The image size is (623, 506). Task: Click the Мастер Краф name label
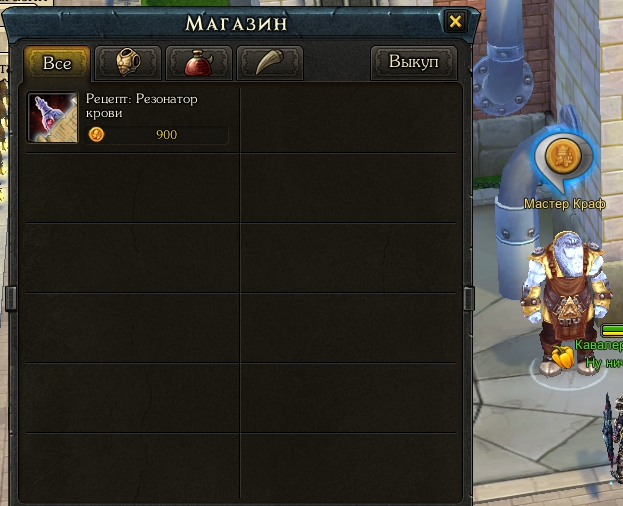(565, 204)
